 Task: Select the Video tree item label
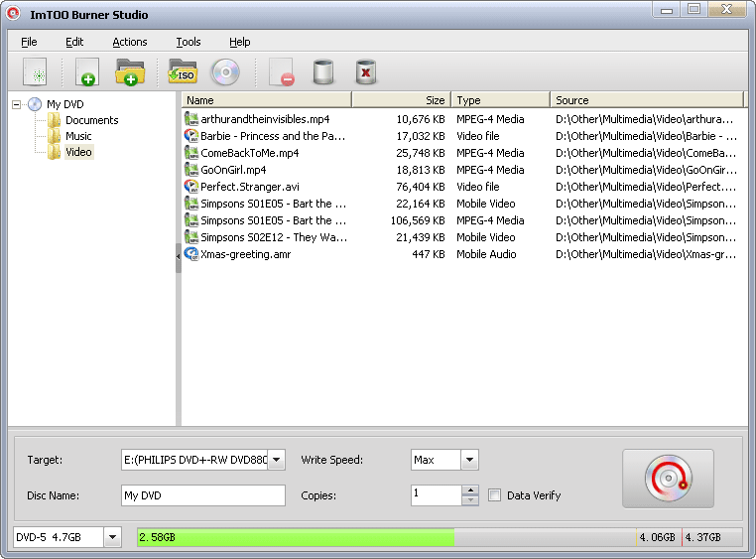click(x=78, y=152)
